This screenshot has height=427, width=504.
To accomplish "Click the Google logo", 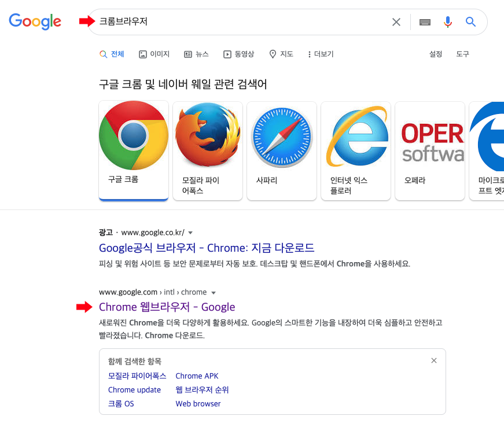I will pos(35,21).
